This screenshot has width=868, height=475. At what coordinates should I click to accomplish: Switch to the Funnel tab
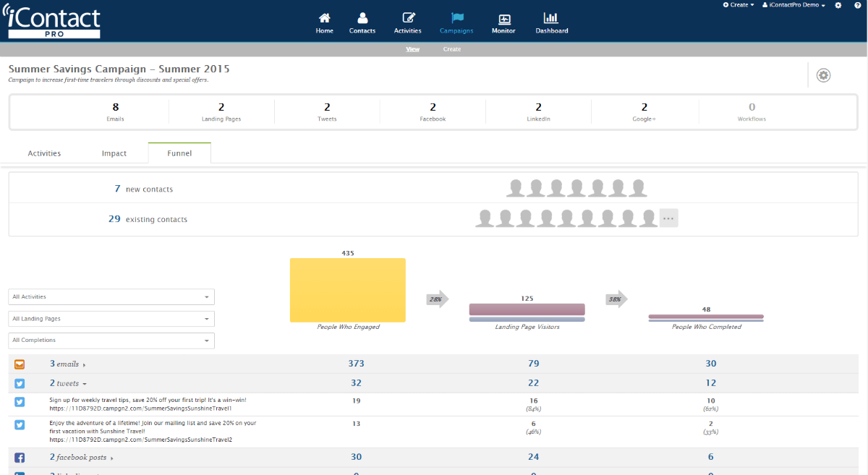(x=179, y=153)
